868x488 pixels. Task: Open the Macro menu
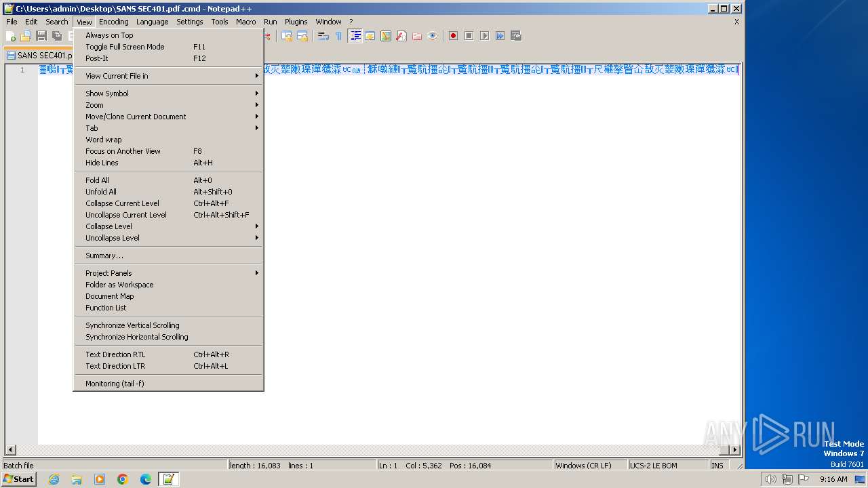click(245, 22)
